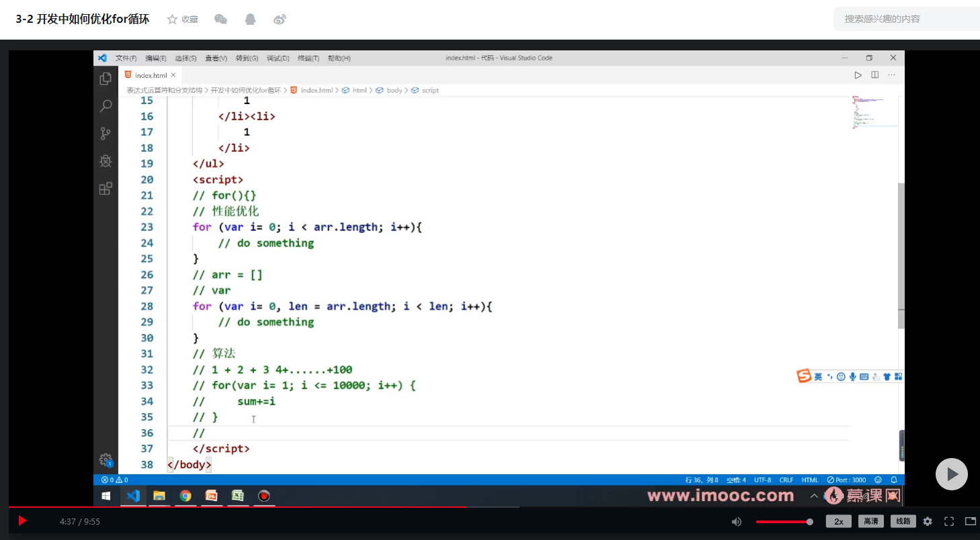Click the feedback smiley in status bar
980x540 pixels.
click(879, 480)
